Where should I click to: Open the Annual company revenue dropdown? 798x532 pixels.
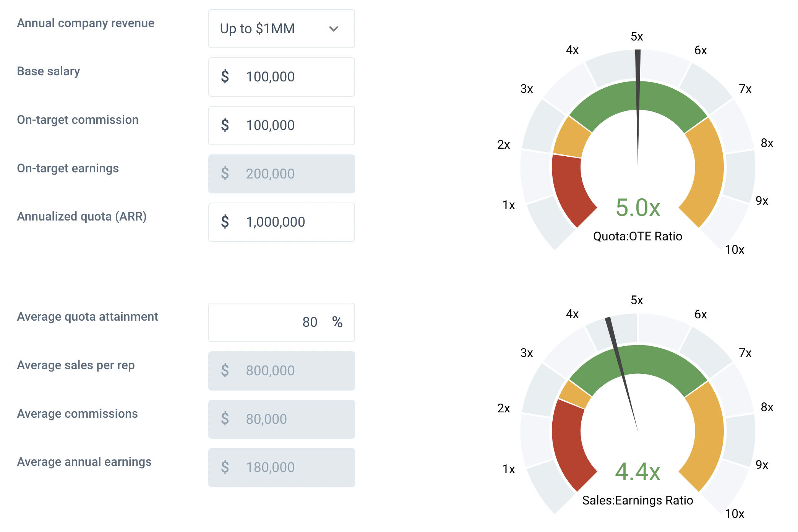tap(281, 29)
